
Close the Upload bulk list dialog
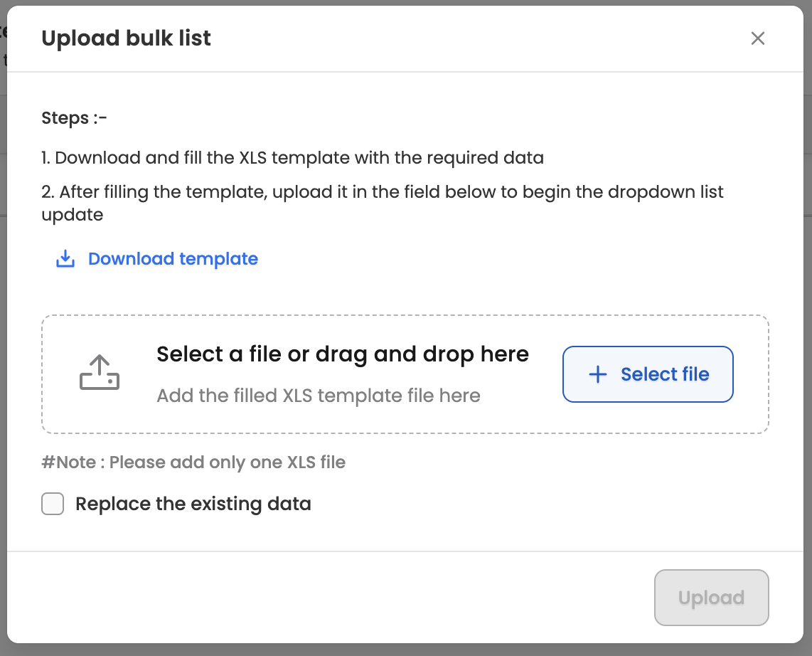[x=758, y=38]
